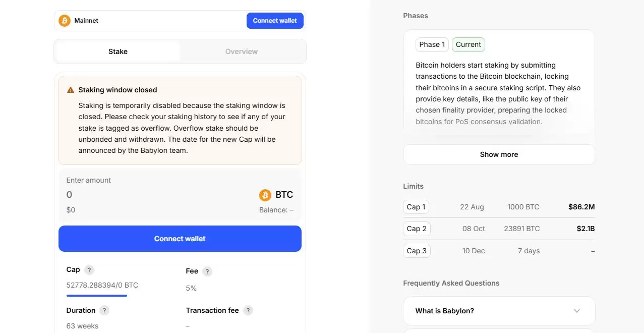Open the Duration help tooltip icon

coord(104,310)
